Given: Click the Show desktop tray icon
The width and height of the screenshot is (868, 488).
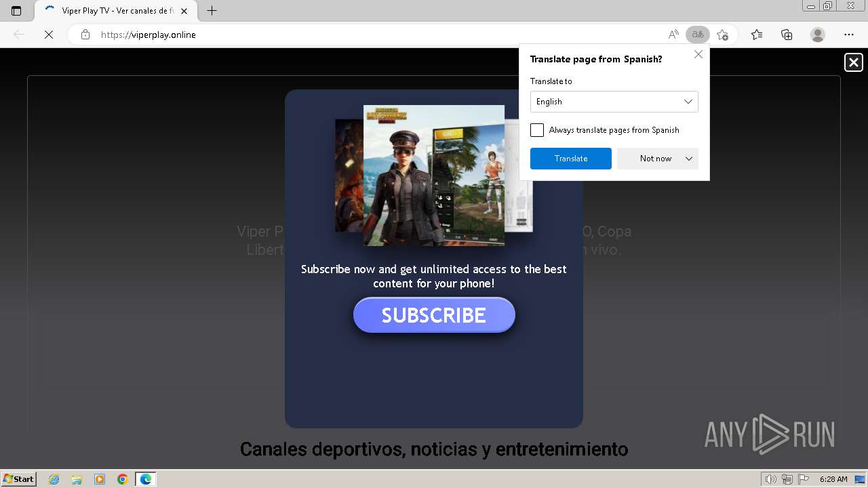Looking at the screenshot, I should [x=860, y=479].
